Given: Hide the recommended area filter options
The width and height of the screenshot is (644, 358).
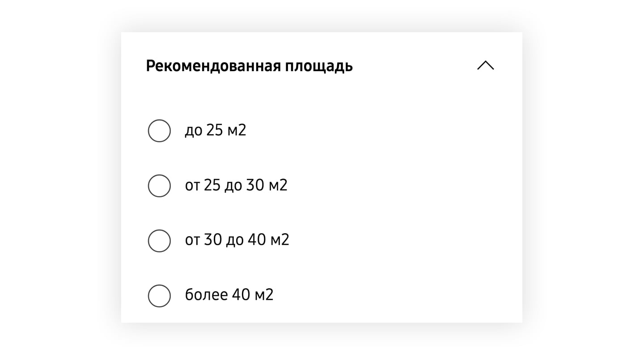Looking at the screenshot, I should click(x=485, y=66).
